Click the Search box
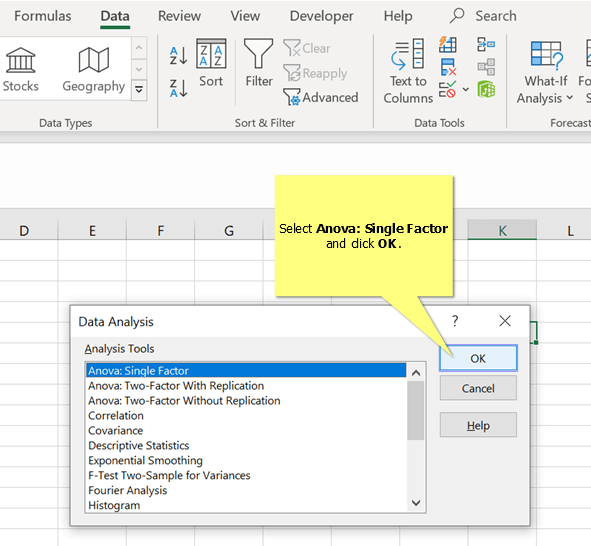The image size is (591, 546). [483, 16]
